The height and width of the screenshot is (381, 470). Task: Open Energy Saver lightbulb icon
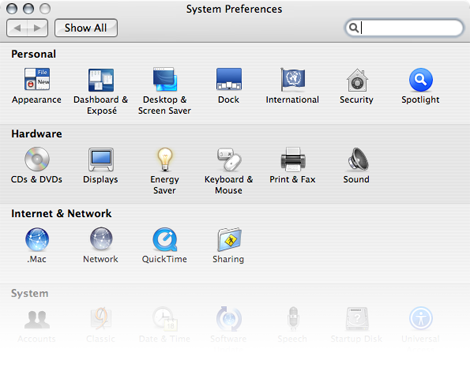[x=165, y=159]
